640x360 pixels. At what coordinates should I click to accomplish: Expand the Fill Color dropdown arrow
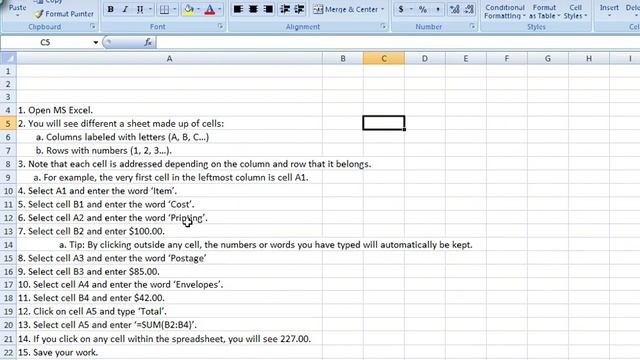(x=198, y=9)
